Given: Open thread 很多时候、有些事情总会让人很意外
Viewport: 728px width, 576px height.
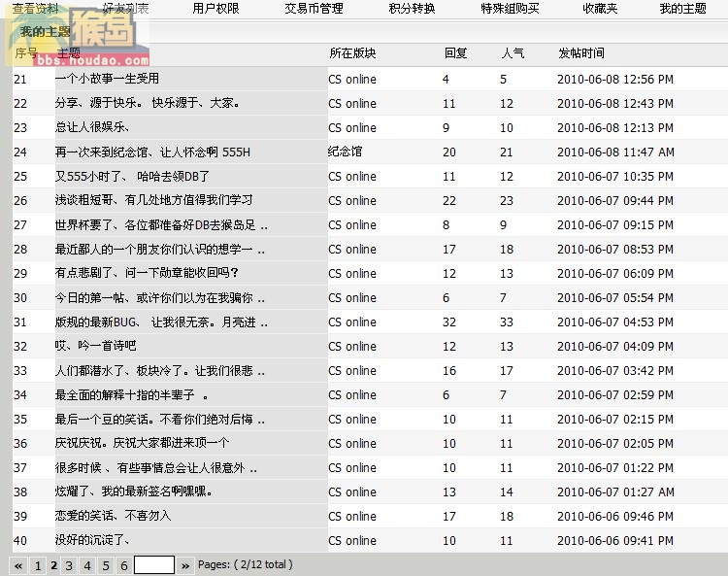Looking at the screenshot, I should pyautogui.click(x=156, y=467).
